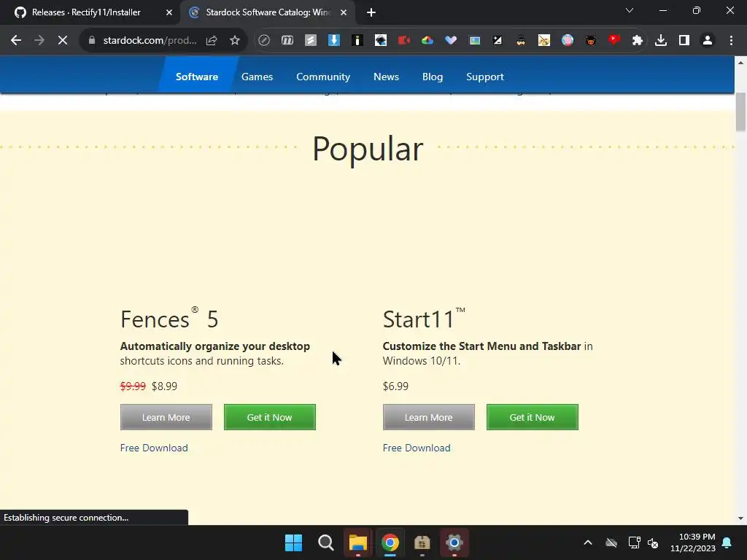Click Get it Now for Fences 5
This screenshot has width=747, height=560.
[270, 417]
